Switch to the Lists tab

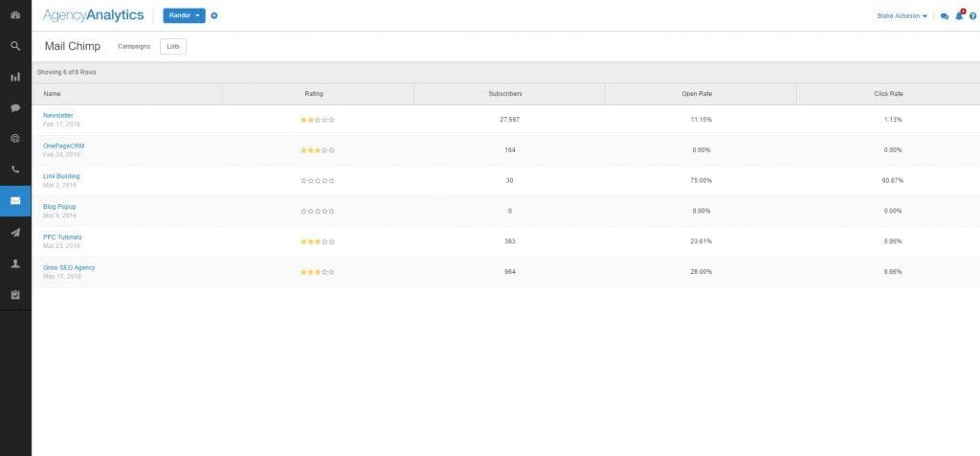173,46
